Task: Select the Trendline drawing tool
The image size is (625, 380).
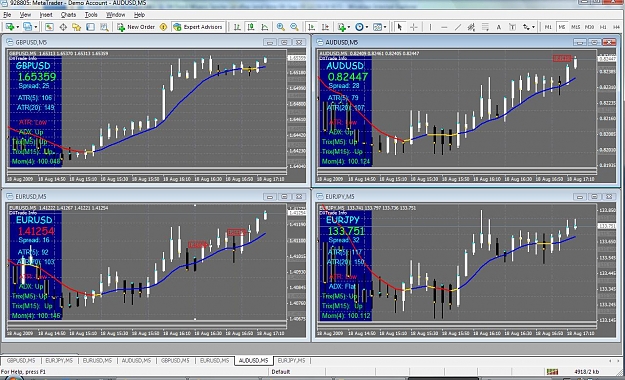Action: 458,27
